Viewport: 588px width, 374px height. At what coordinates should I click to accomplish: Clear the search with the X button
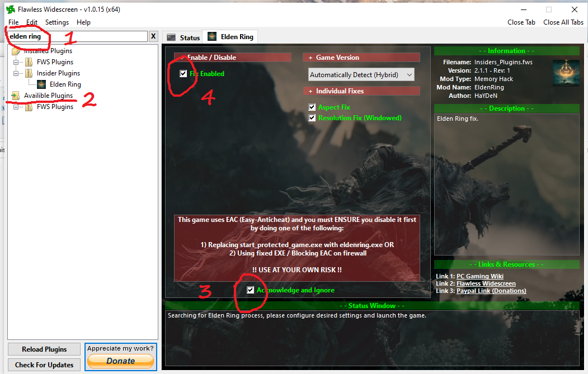click(x=153, y=36)
